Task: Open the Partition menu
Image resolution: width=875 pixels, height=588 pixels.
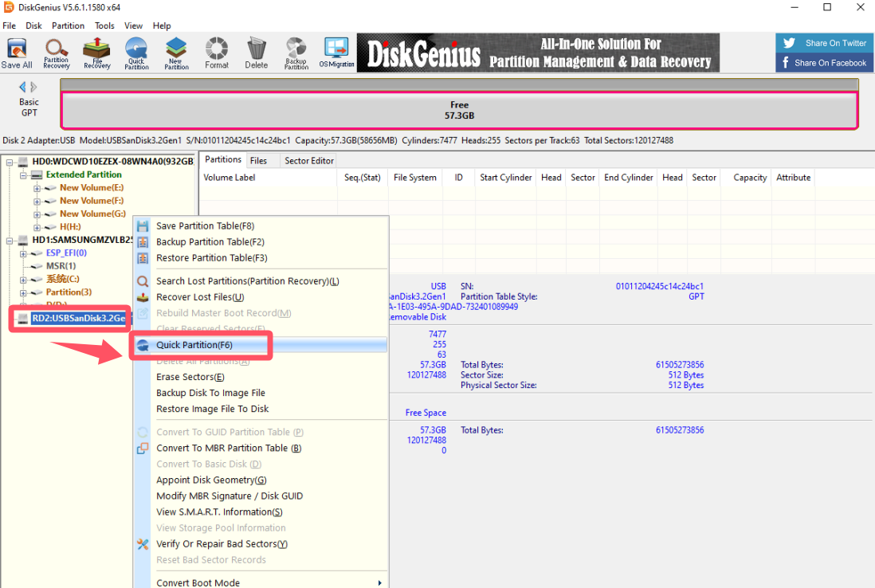Action: tap(68, 25)
